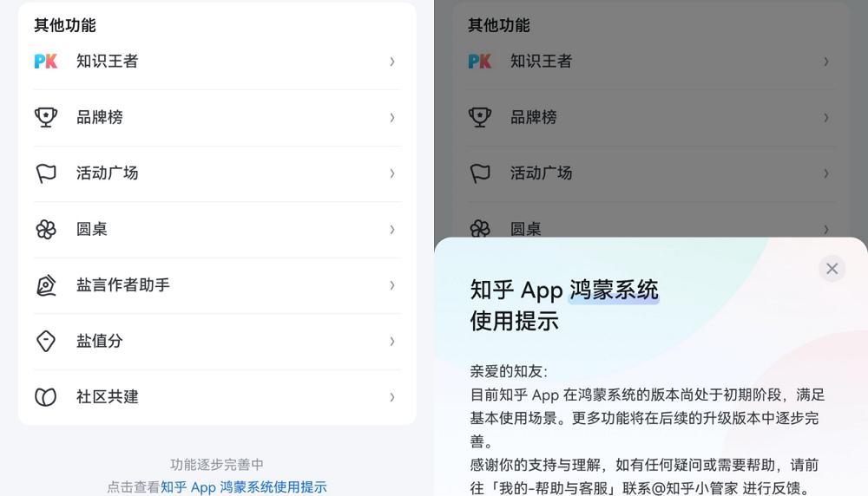Open 知识王者 entry text in left panel
Screen dimensions: 868x496
tap(107, 61)
